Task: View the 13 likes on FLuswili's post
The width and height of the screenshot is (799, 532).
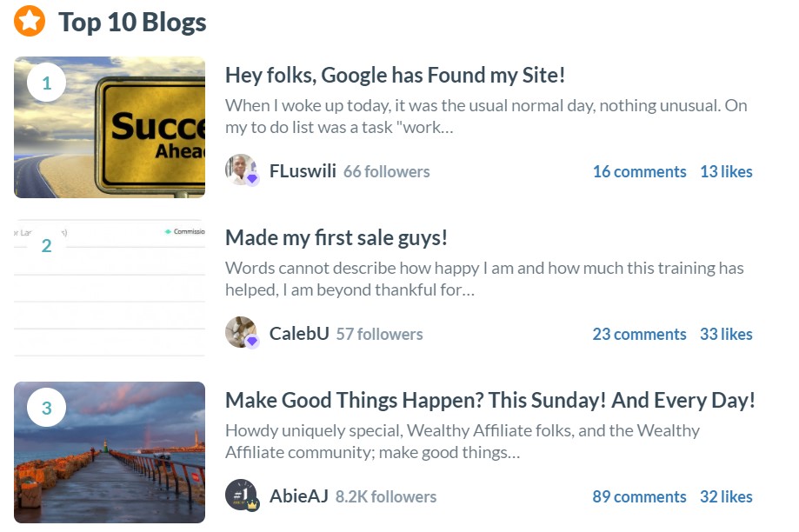Action: click(x=726, y=171)
